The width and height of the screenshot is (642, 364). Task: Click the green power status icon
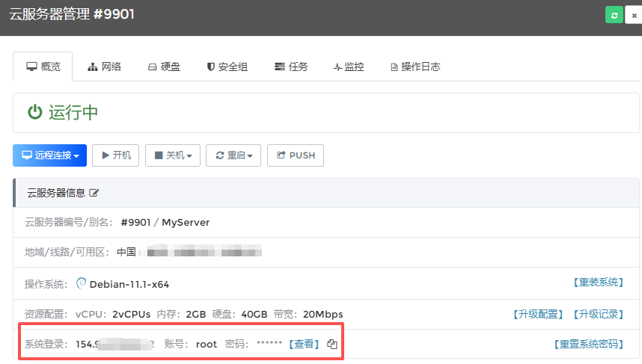[x=35, y=112]
